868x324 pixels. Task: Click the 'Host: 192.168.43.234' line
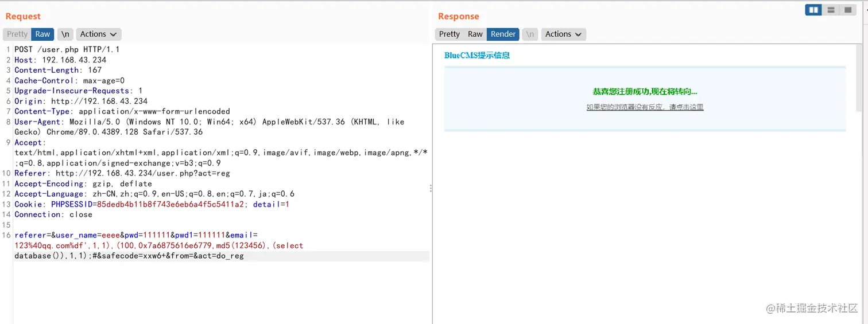(x=60, y=60)
